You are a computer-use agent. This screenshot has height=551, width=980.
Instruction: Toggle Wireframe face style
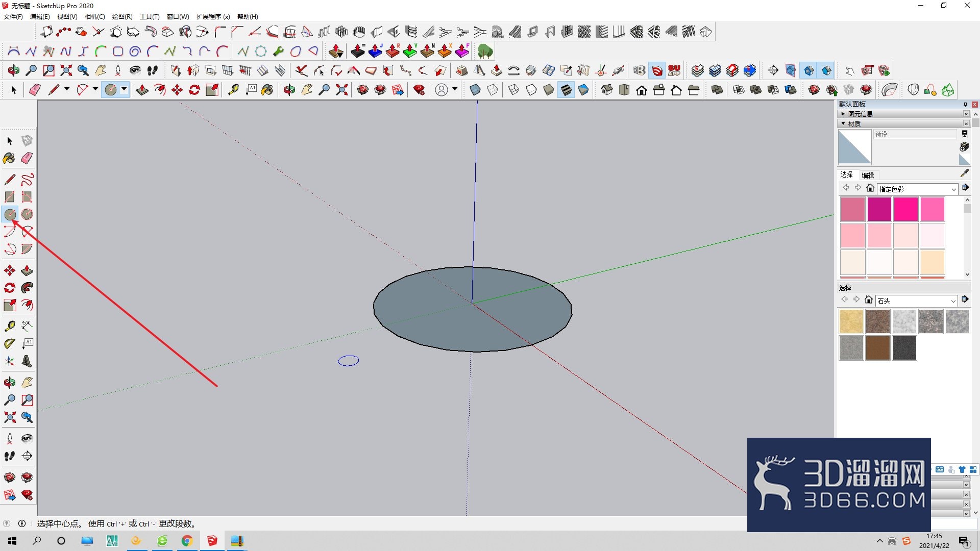tap(514, 90)
